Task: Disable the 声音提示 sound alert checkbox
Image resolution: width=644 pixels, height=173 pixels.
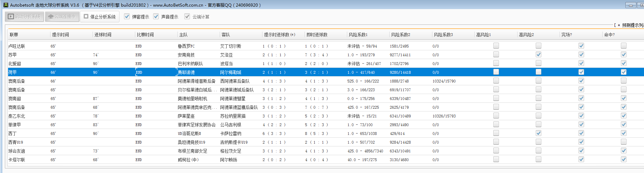Action: pos(156,16)
